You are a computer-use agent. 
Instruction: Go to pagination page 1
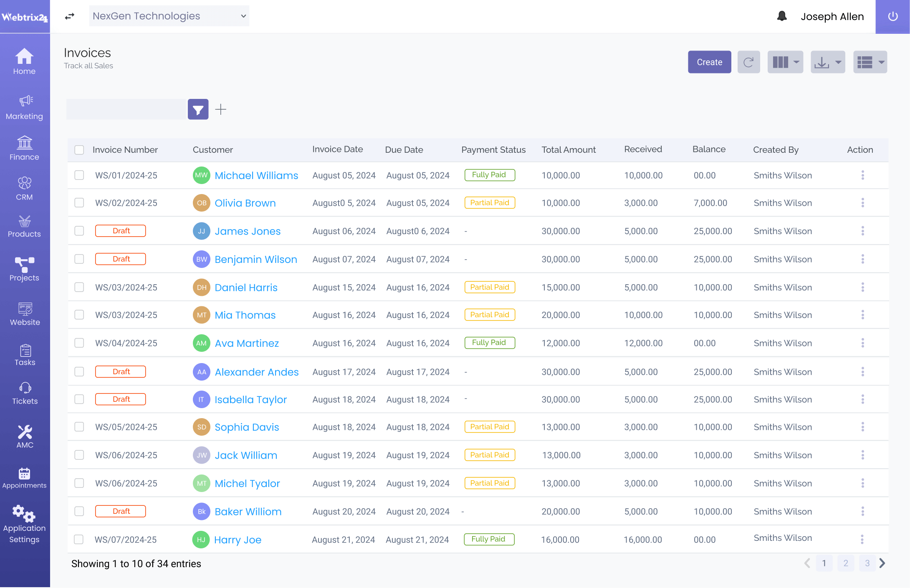pos(824,563)
